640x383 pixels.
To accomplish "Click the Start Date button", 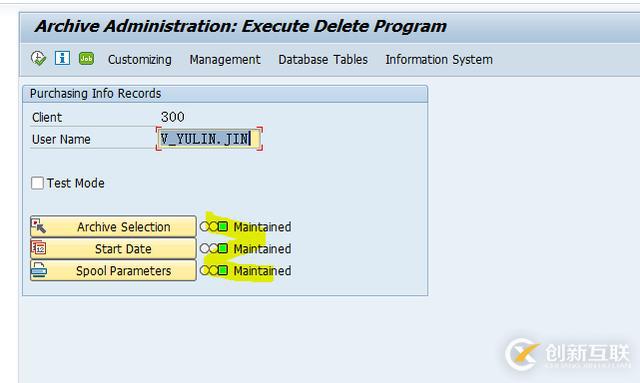I will pos(113,249).
